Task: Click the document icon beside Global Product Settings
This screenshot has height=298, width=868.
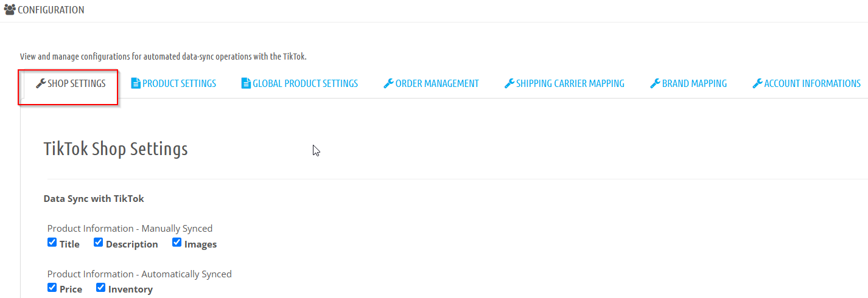Action: point(246,83)
